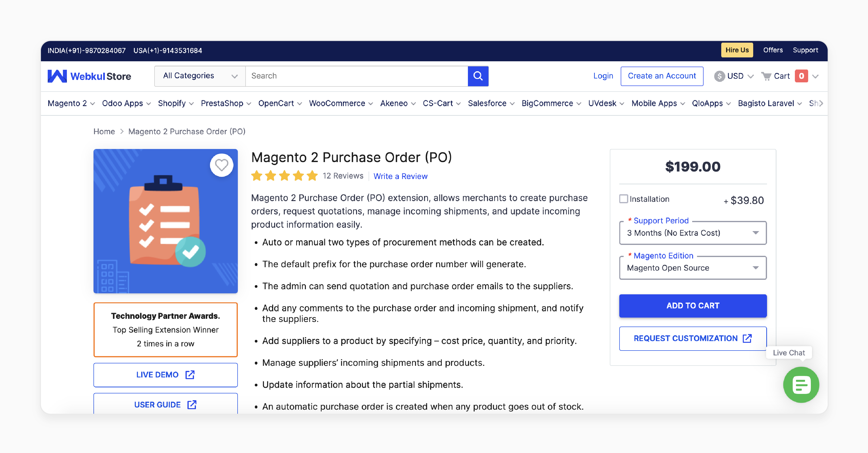Enable the cart item count badge
The width and height of the screenshot is (868, 453).
click(x=802, y=76)
